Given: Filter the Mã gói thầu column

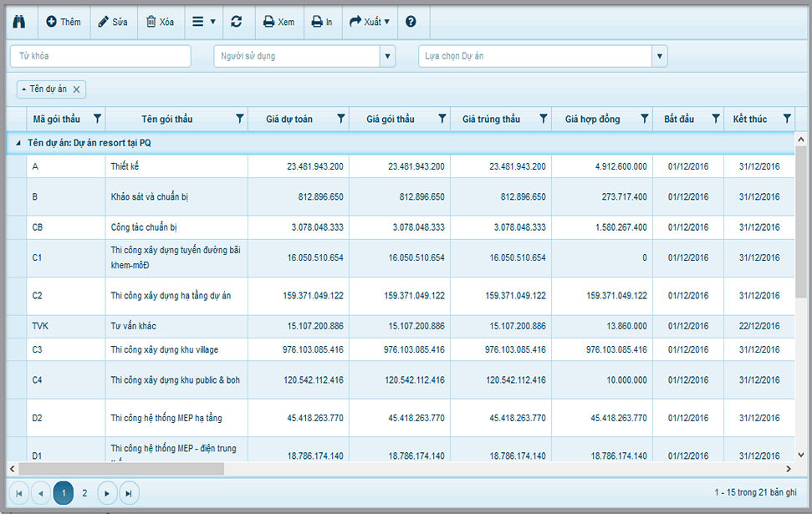Looking at the screenshot, I should (x=97, y=119).
